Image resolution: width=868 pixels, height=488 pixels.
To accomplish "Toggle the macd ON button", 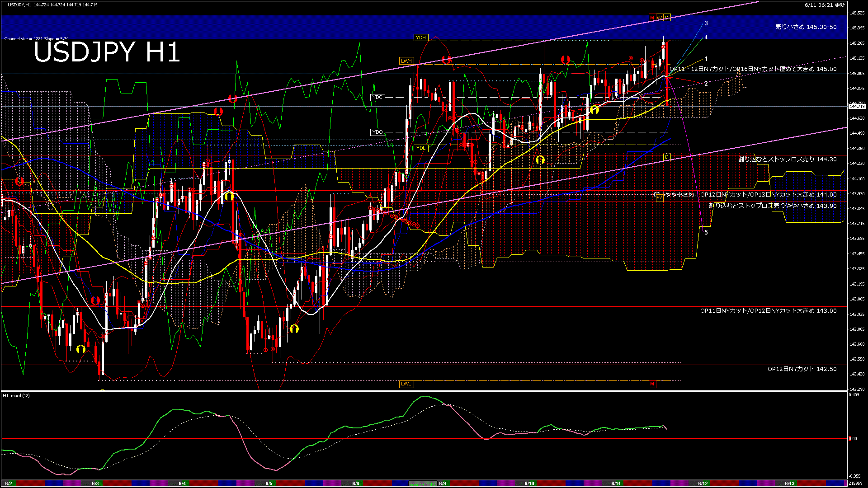I will (423, 484).
